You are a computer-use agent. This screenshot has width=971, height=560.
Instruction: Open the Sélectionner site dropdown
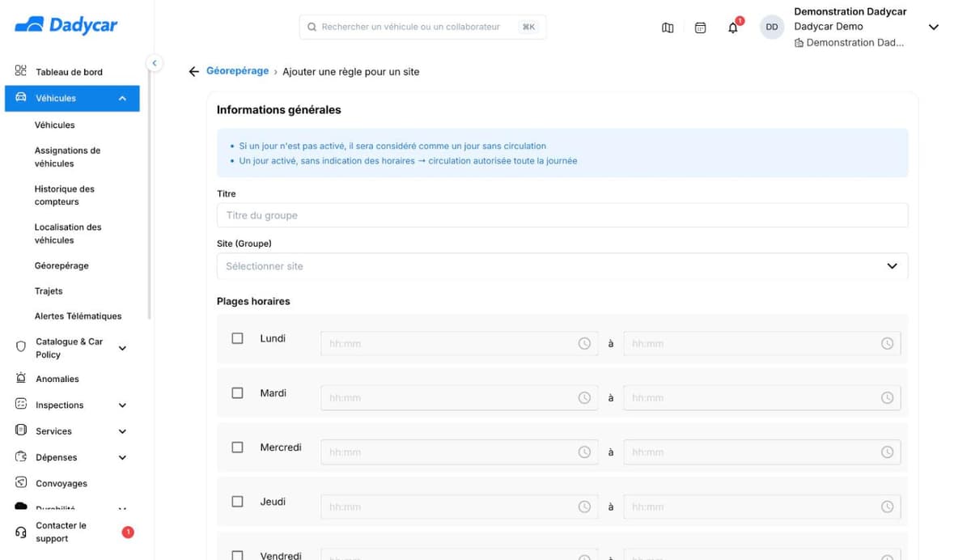562,266
